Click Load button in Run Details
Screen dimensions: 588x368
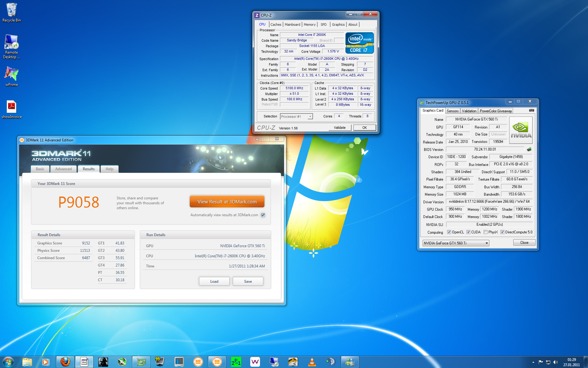click(x=214, y=281)
